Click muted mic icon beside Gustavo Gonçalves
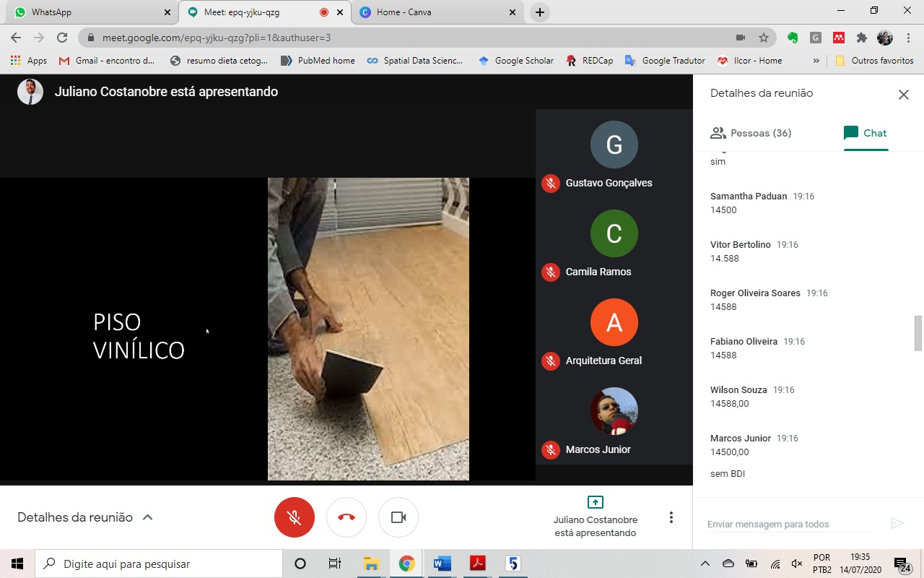Viewport: 924px width, 578px height. [x=551, y=184]
